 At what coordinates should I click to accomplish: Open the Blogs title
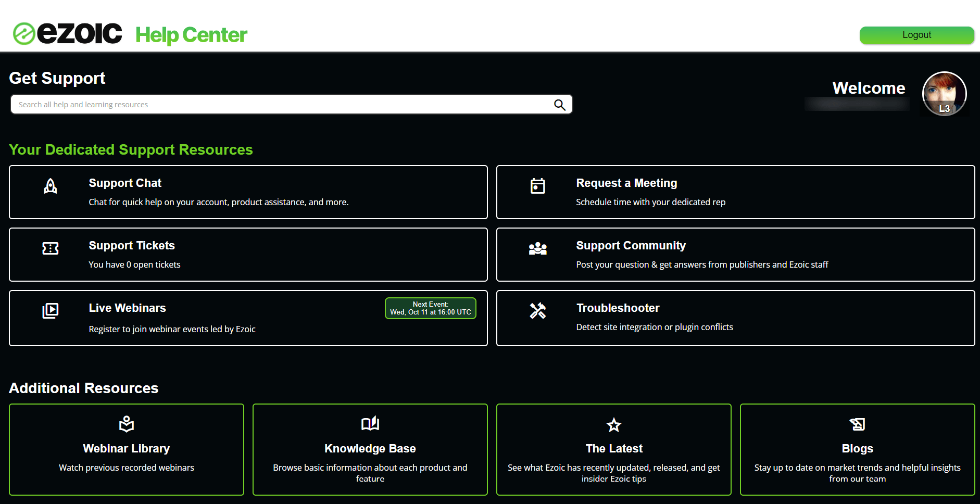858,449
